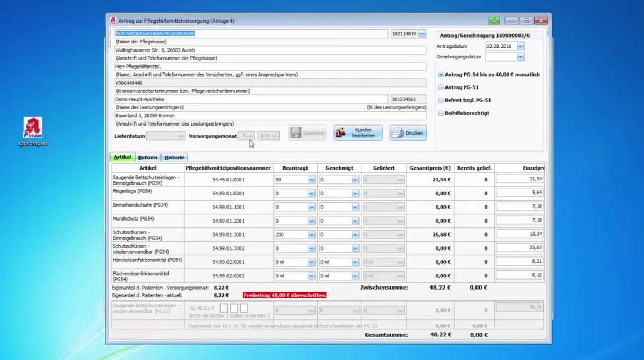Click into the Lieferdatum input field
This screenshot has height=360, width=644.
coord(165,136)
